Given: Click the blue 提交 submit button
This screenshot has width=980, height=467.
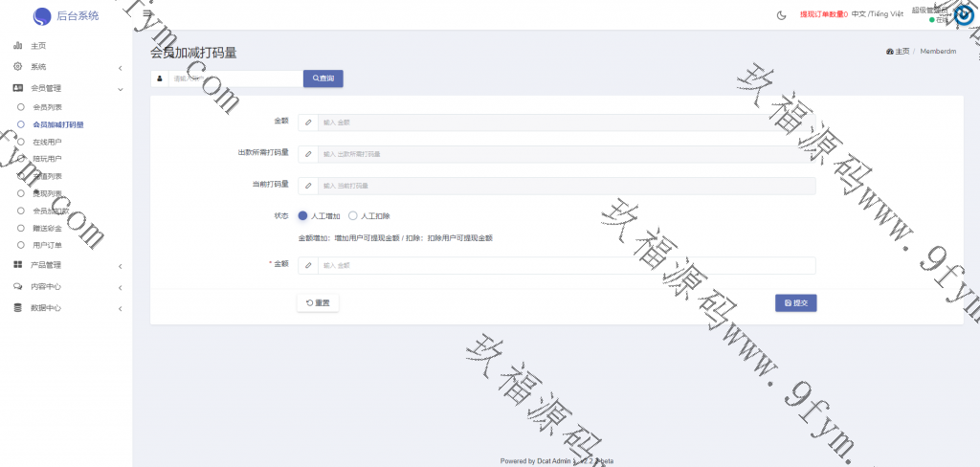Looking at the screenshot, I should 795,302.
